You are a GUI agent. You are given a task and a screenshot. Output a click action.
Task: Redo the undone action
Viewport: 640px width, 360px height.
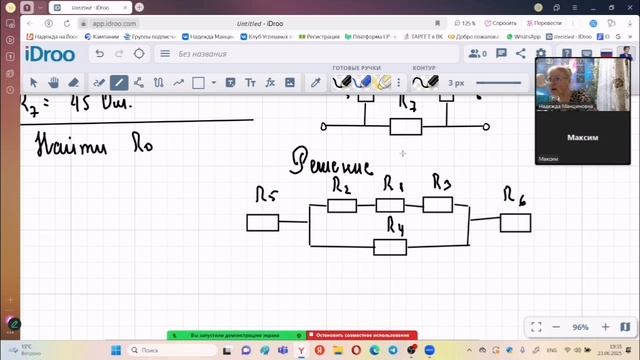pos(119,53)
